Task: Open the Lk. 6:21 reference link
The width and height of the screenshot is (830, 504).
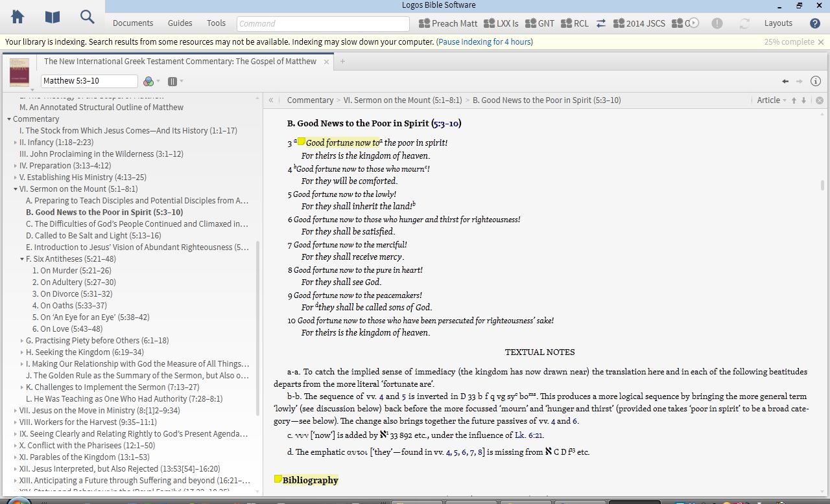Action: point(528,435)
